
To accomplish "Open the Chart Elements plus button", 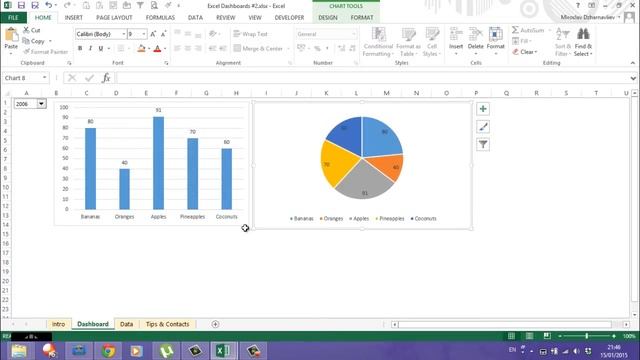I will tap(483, 109).
